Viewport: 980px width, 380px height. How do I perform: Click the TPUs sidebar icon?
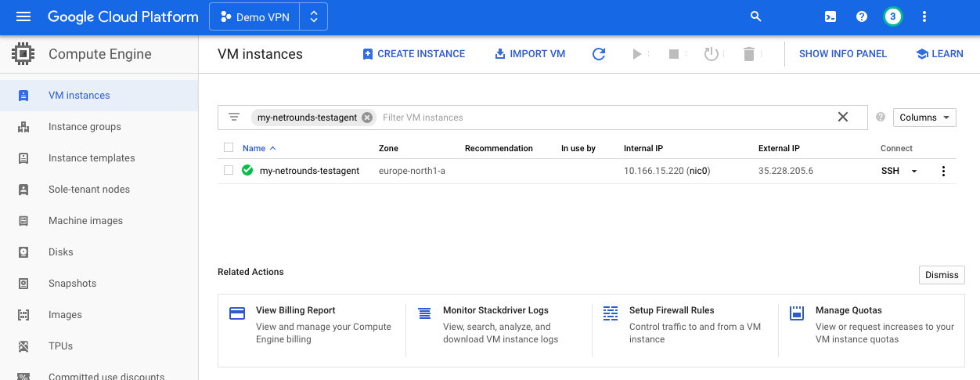coord(23,346)
